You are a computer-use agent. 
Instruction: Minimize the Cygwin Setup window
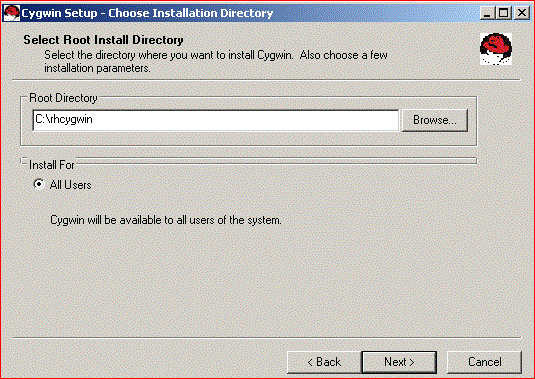(x=487, y=13)
